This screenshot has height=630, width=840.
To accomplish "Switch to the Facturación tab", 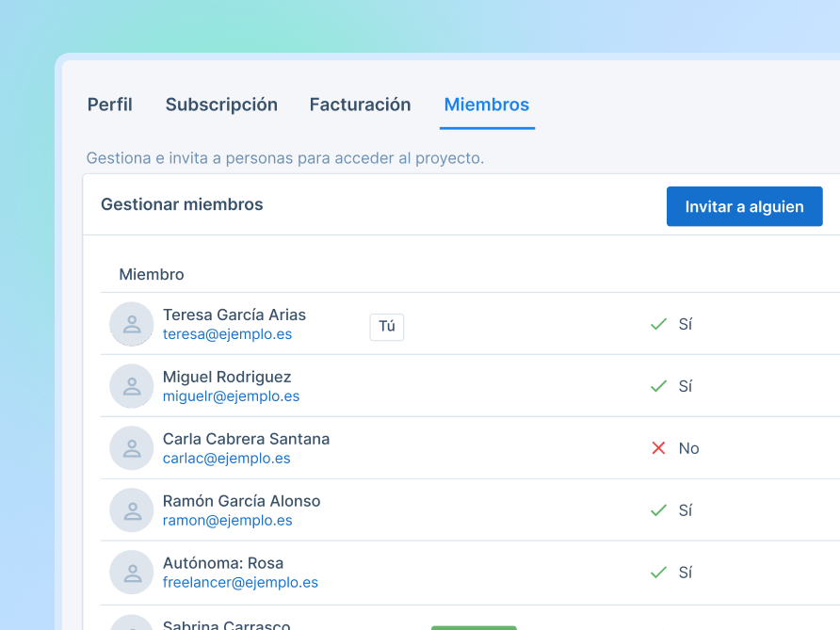I will pos(360,105).
